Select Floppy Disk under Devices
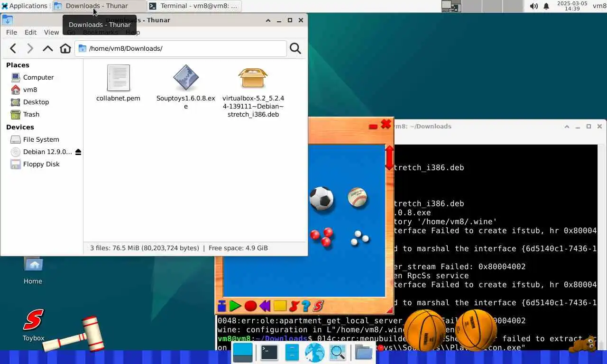Viewport: 607px width, 364px height. (42, 164)
